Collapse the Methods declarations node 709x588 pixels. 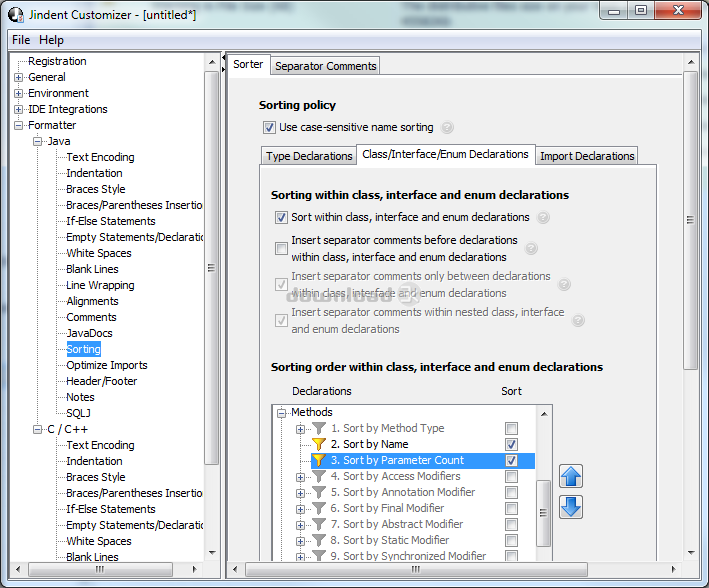pyautogui.click(x=282, y=413)
